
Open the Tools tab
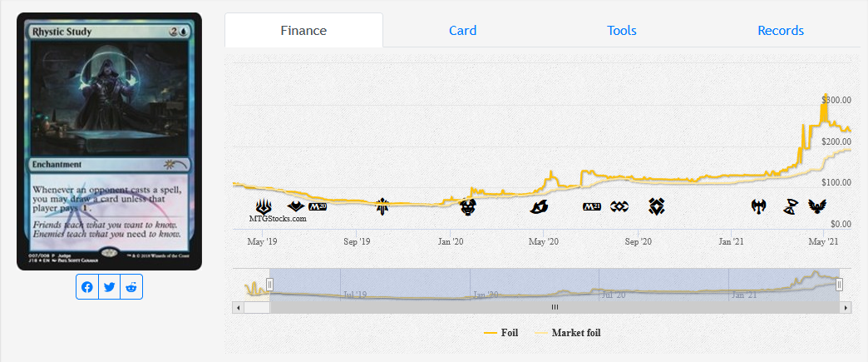click(x=621, y=31)
